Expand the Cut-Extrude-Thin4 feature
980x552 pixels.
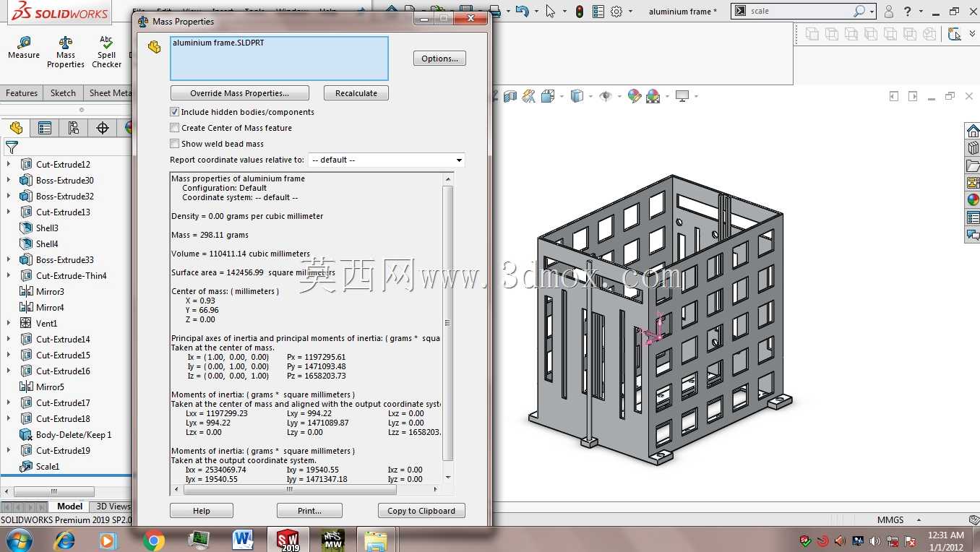click(9, 275)
